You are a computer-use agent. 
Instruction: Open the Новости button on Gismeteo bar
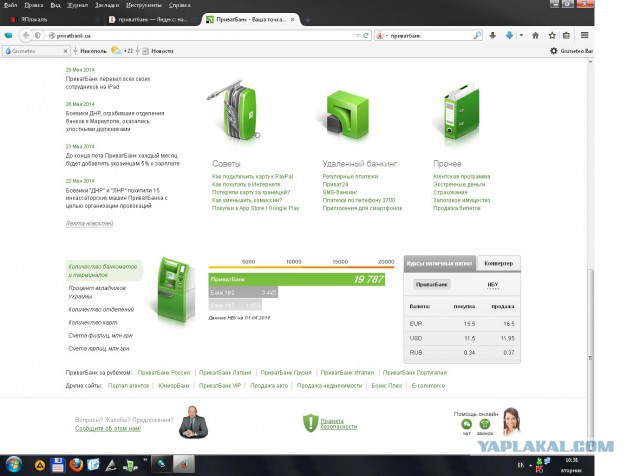pos(158,51)
